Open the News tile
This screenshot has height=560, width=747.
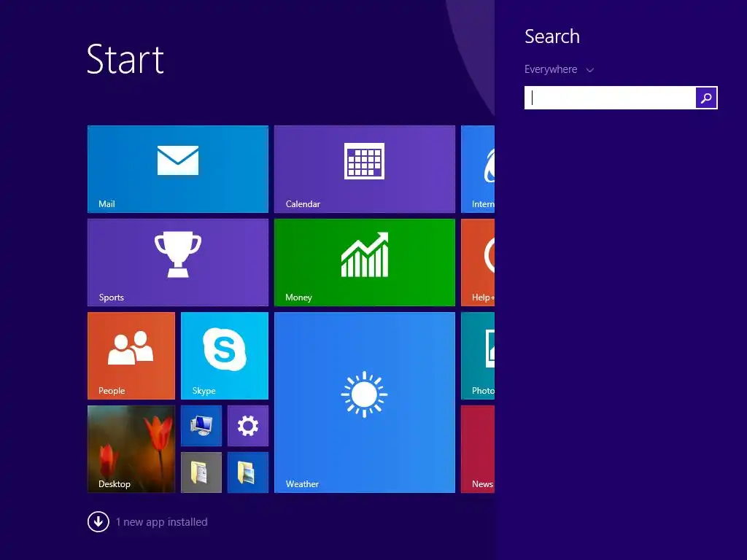(478, 449)
